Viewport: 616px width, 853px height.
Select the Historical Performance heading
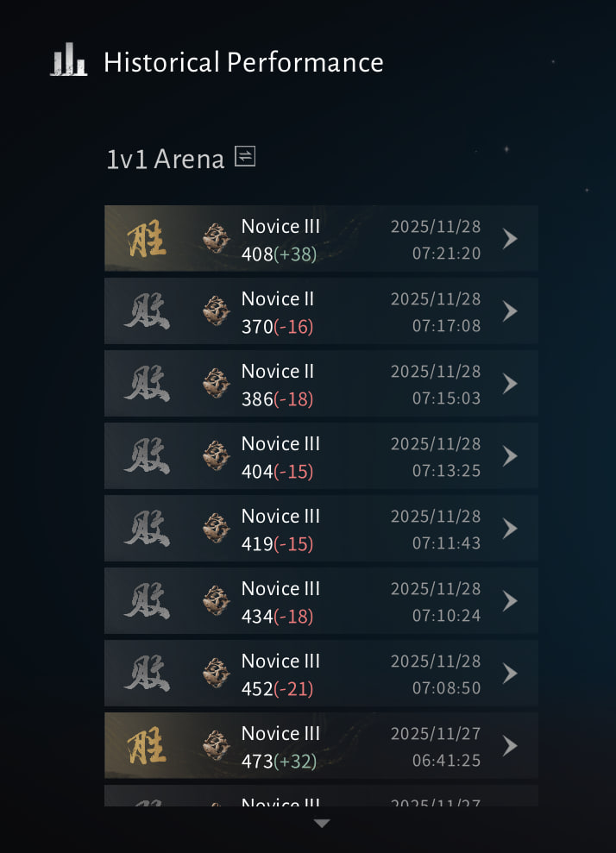[x=244, y=62]
